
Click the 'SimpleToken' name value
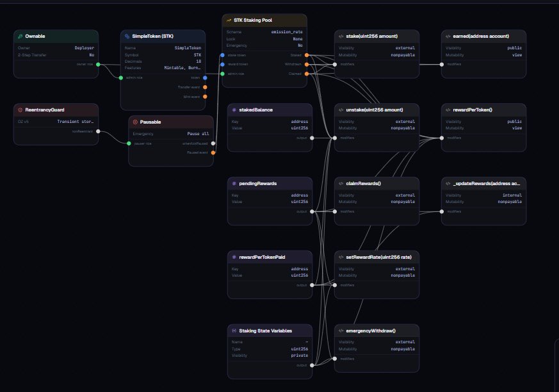(x=188, y=48)
